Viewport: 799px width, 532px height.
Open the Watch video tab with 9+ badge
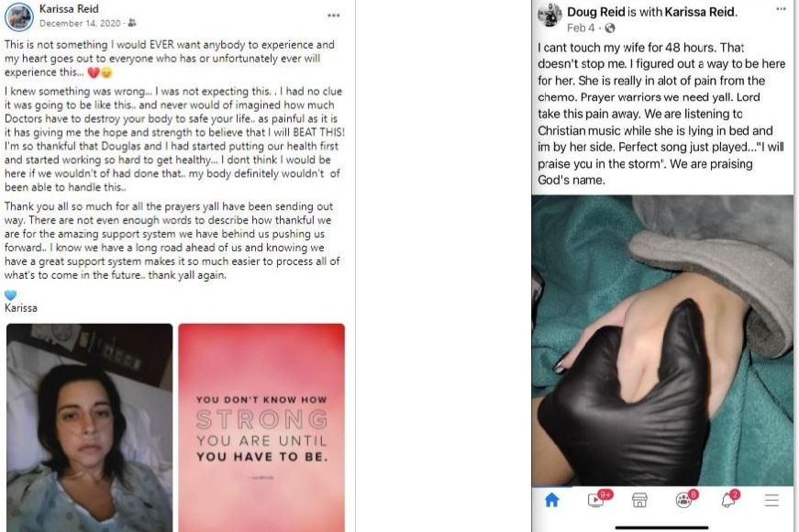597,499
